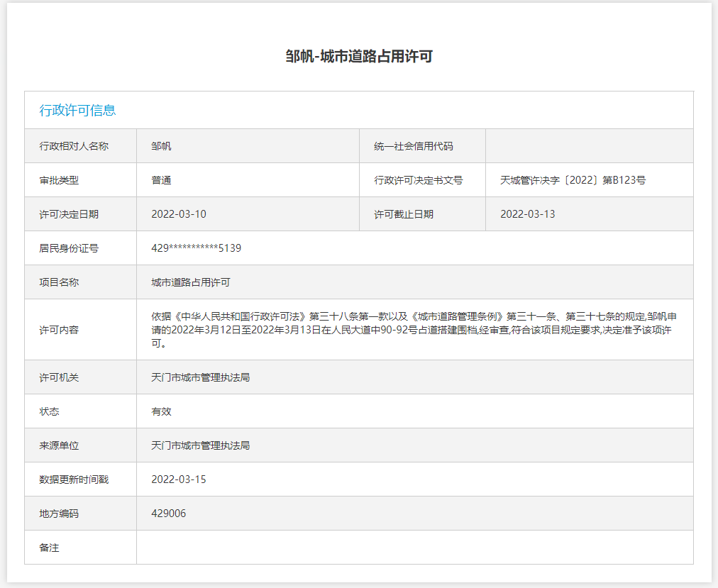Select the status value 有效
Image resolution: width=718 pixels, height=588 pixels.
(x=161, y=411)
